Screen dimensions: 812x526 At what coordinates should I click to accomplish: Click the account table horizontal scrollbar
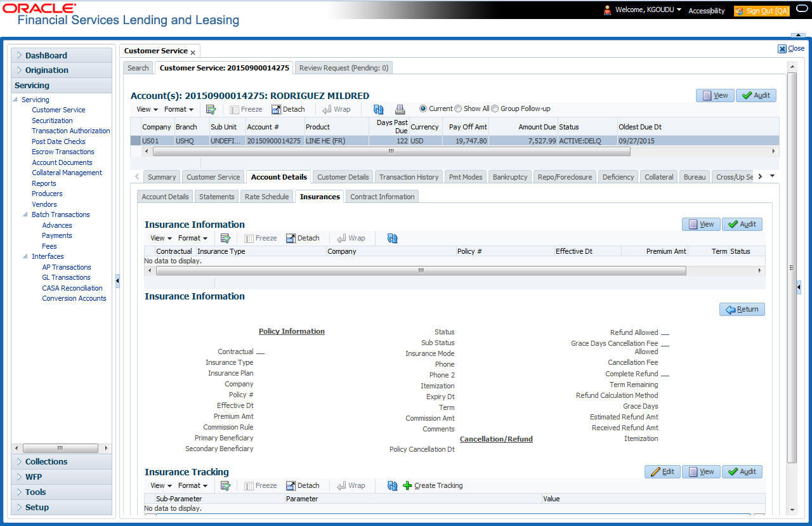[x=391, y=152]
